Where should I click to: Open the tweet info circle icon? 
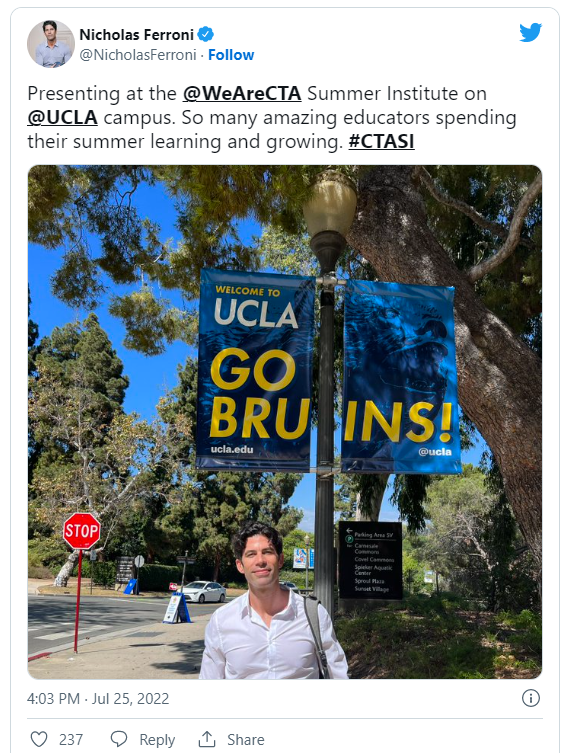click(x=531, y=698)
